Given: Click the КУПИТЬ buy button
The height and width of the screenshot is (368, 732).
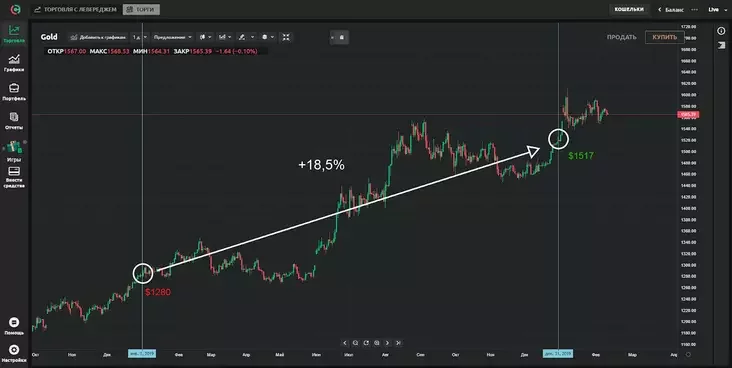Looking at the screenshot, I should [664, 37].
